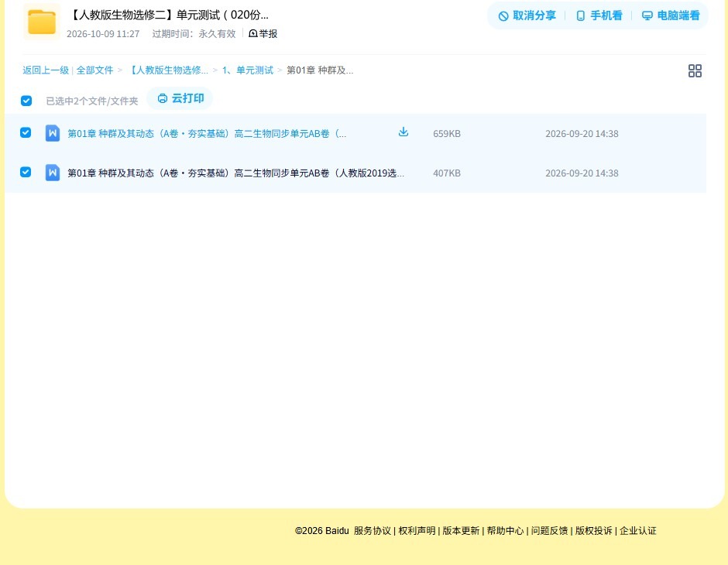The image size is (728, 565).
Task: Report this share via 举报
Action: (x=263, y=33)
